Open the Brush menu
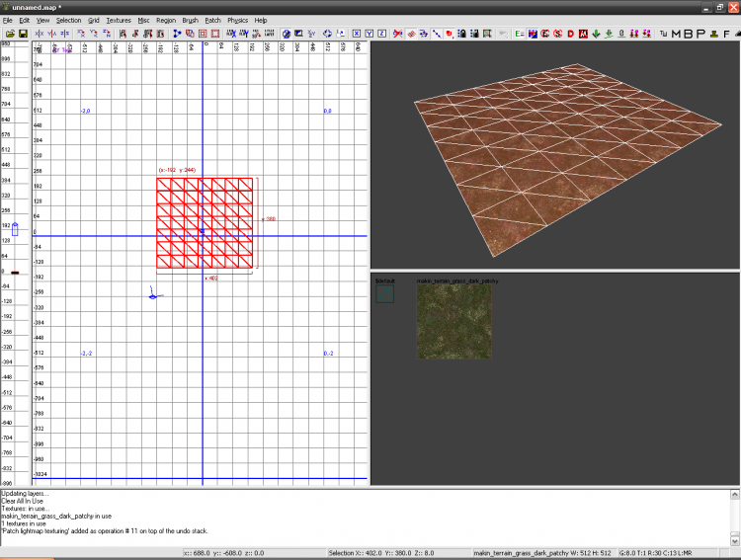 (x=190, y=20)
